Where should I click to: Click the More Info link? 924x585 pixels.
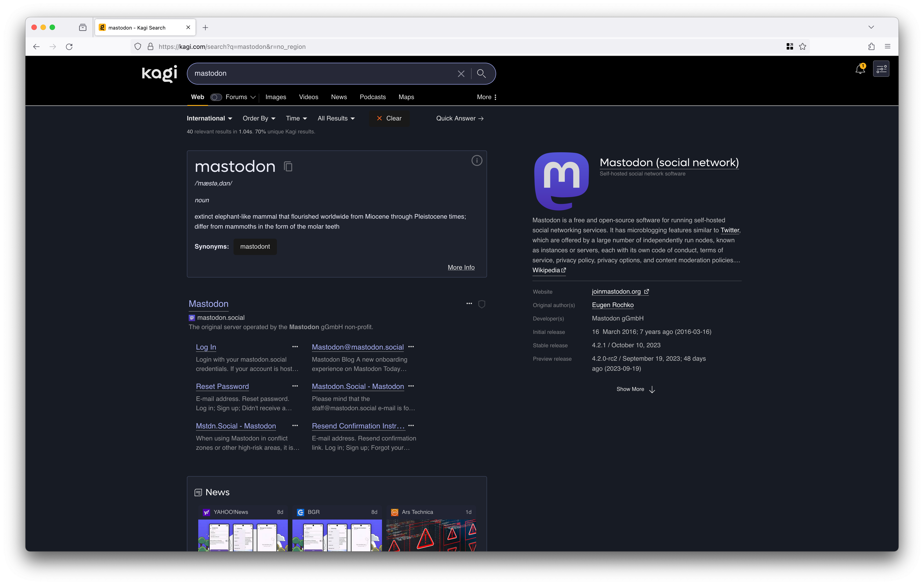pyautogui.click(x=461, y=267)
